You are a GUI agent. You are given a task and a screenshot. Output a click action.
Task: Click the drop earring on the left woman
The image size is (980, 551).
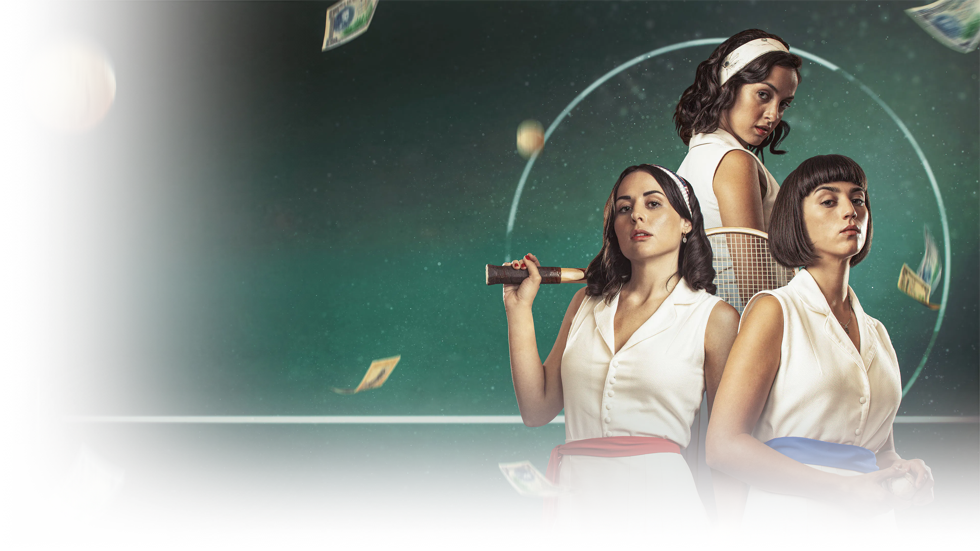(x=685, y=239)
